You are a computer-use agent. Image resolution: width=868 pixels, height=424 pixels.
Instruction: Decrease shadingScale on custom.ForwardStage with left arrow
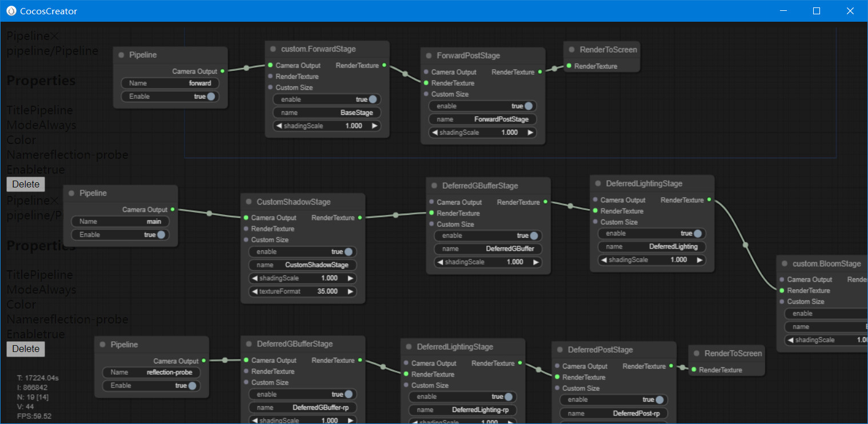pyautogui.click(x=278, y=126)
